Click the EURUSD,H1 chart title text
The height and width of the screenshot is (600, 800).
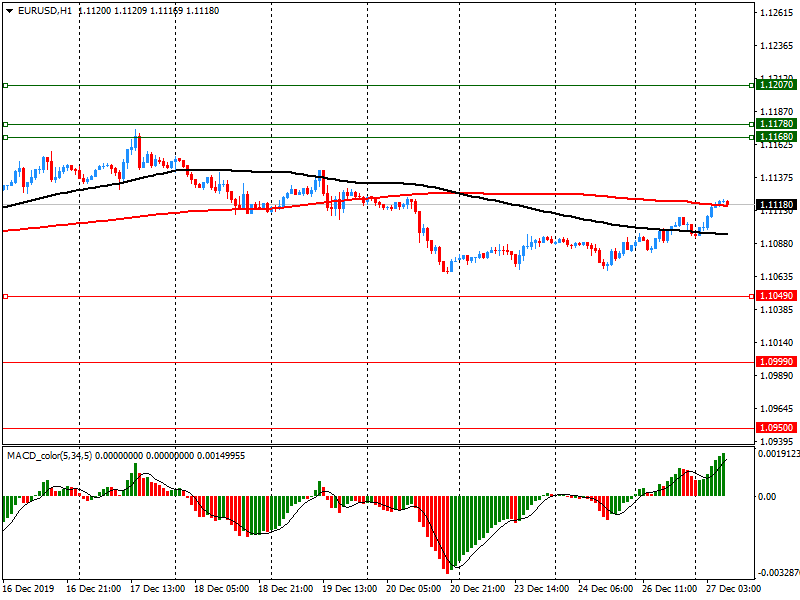pyautogui.click(x=42, y=10)
